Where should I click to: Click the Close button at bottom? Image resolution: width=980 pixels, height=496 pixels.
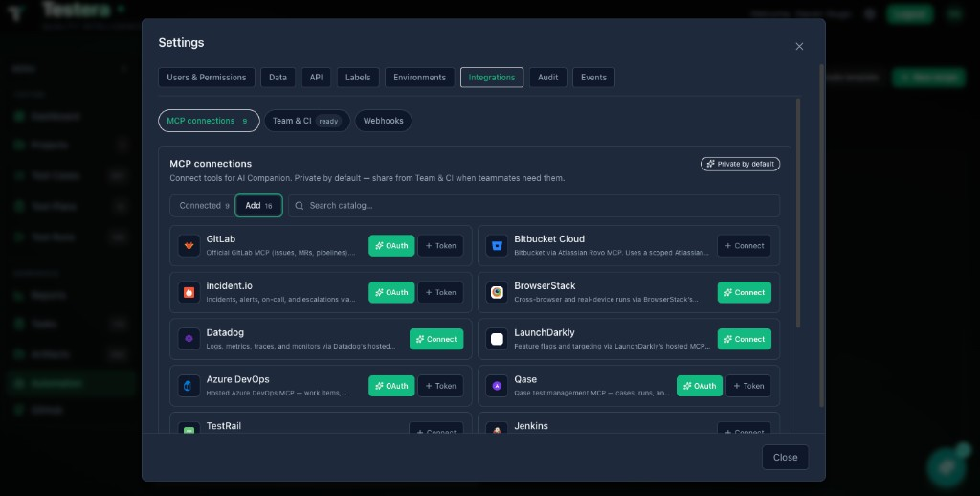click(x=785, y=458)
